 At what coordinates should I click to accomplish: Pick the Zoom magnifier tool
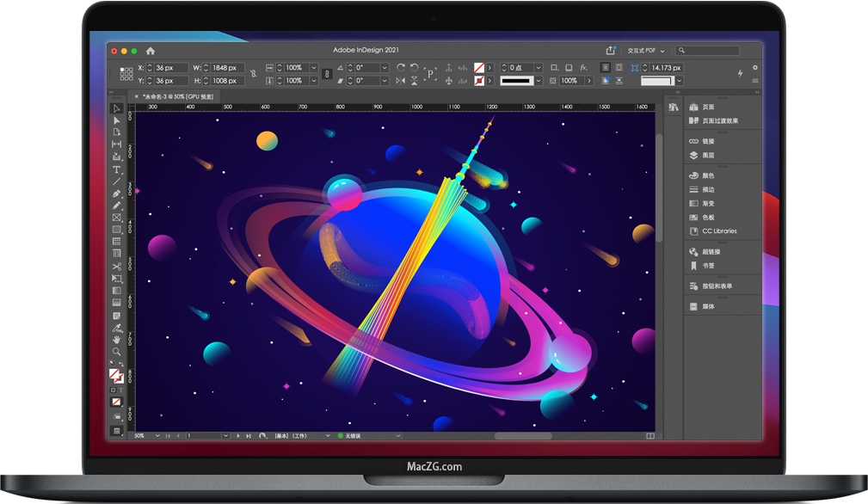(x=117, y=352)
